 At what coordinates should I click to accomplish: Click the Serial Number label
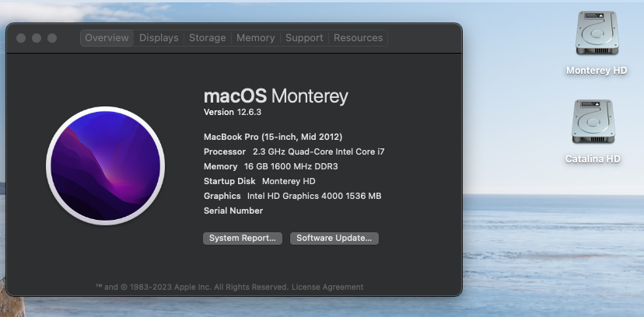233,211
